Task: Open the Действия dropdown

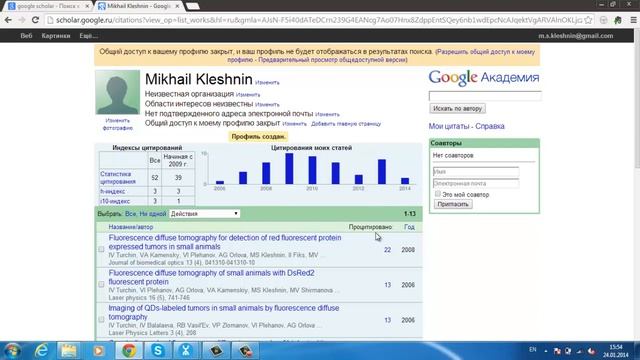Action: [204, 214]
